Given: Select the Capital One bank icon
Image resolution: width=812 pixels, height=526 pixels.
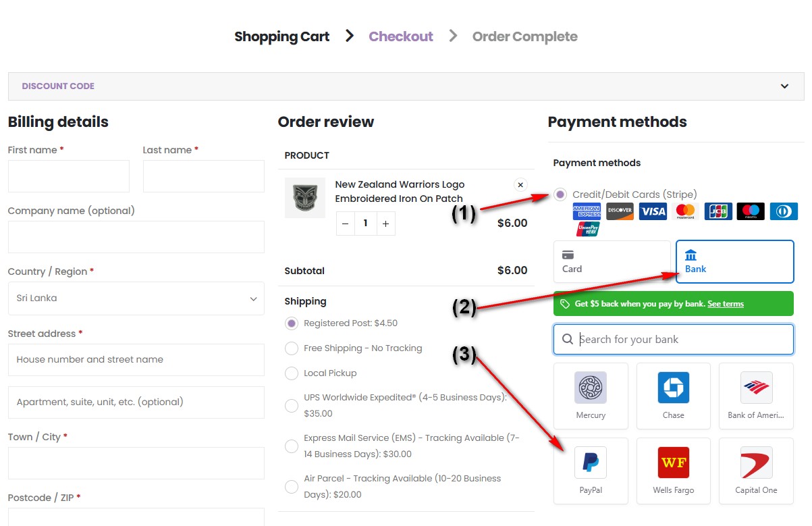Looking at the screenshot, I should [x=756, y=471].
